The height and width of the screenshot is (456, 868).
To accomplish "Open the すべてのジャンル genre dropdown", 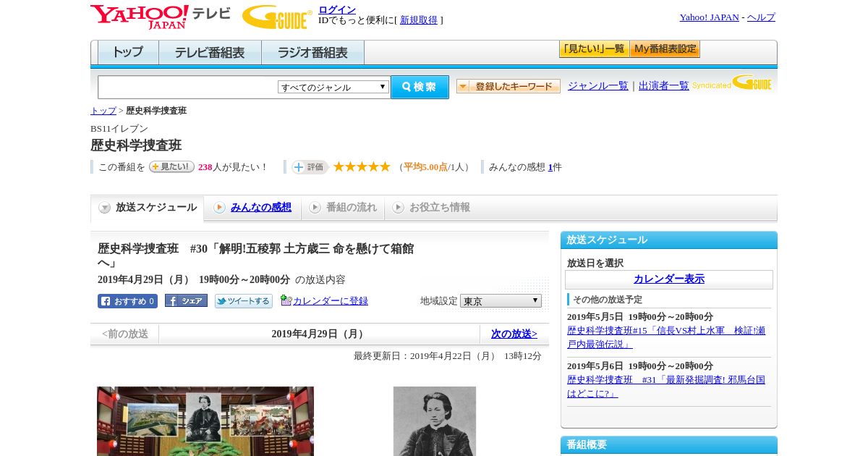I will (x=333, y=87).
